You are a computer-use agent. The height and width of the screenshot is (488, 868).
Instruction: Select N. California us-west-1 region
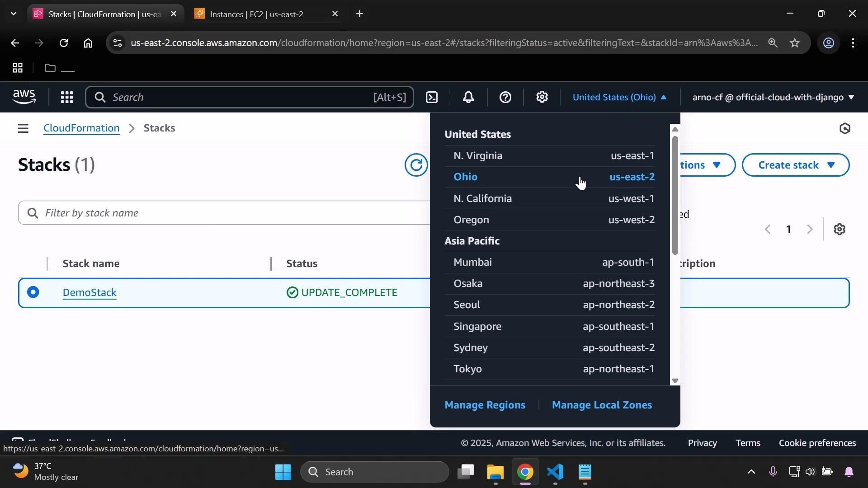(x=550, y=199)
